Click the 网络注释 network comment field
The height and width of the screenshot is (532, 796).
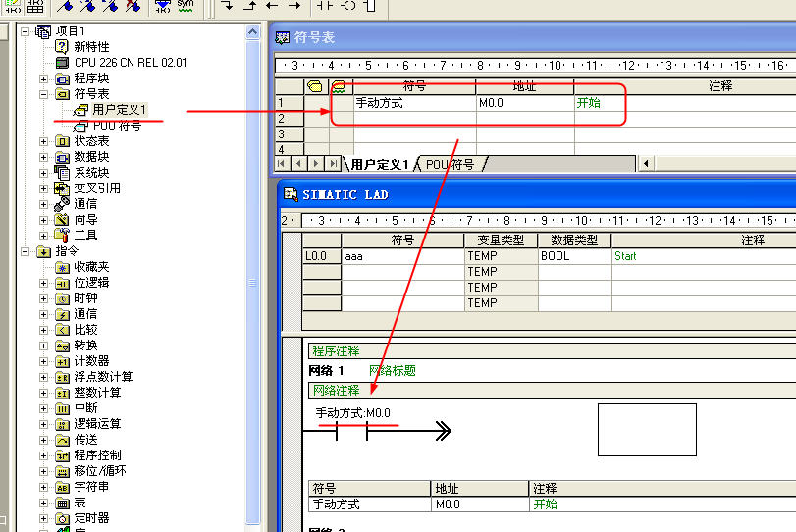tap(336, 390)
